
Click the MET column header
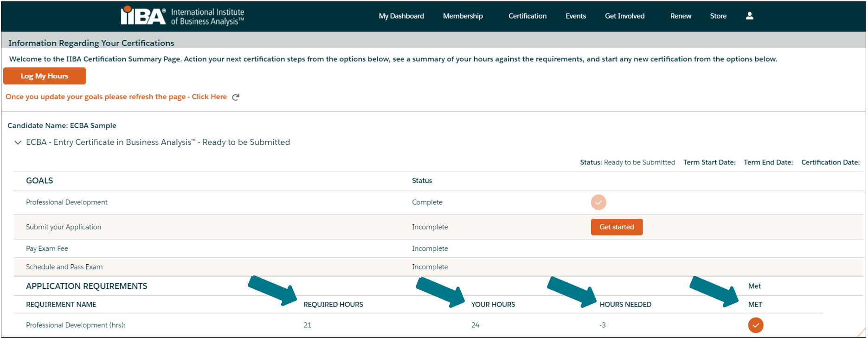tap(755, 305)
